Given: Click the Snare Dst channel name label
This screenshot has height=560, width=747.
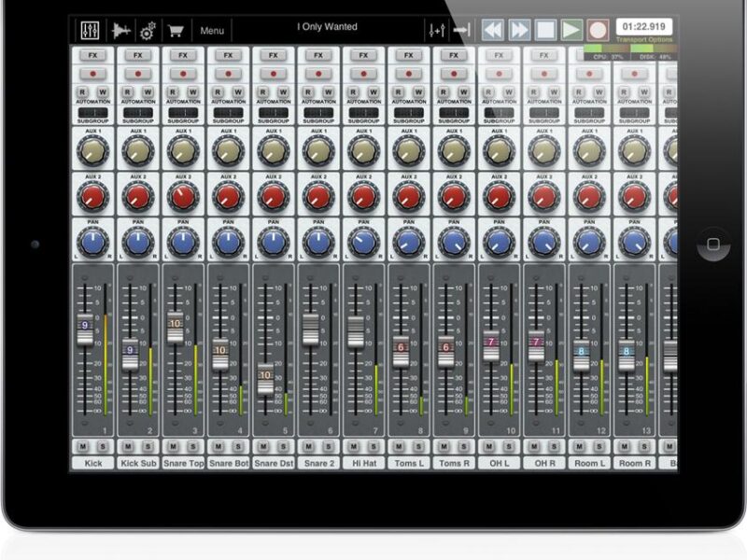Looking at the screenshot, I should pyautogui.click(x=274, y=463).
